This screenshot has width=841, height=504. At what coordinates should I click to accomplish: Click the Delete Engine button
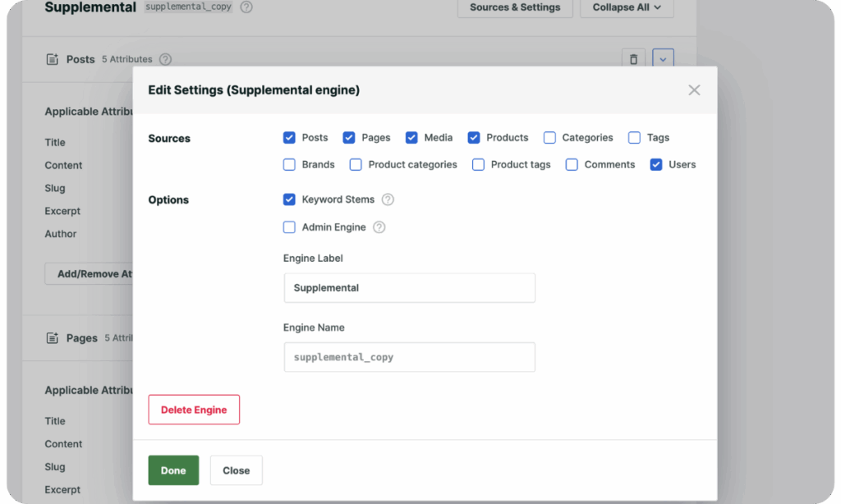194,410
